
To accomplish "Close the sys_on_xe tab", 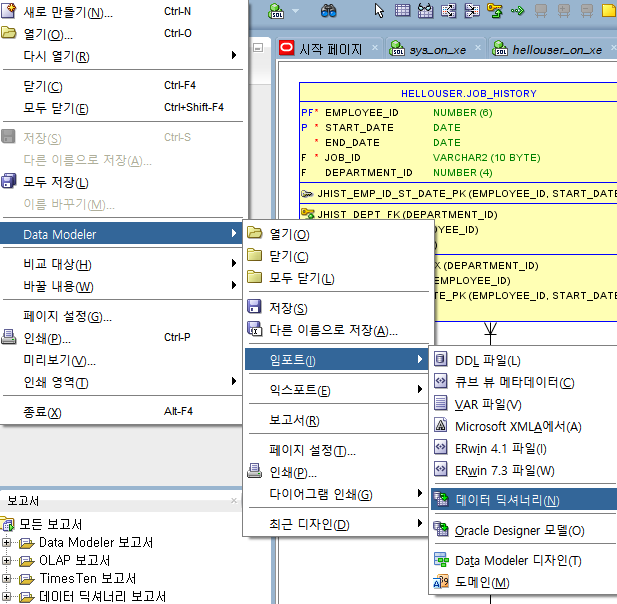I will [478, 48].
